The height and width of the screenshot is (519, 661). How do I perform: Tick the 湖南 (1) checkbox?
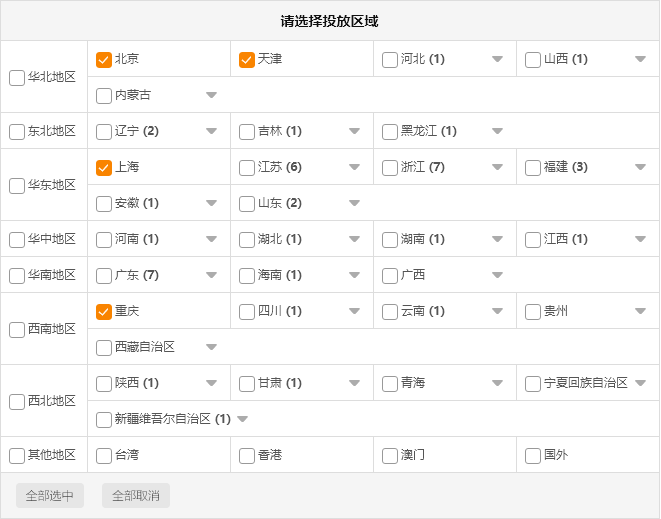pyautogui.click(x=390, y=240)
